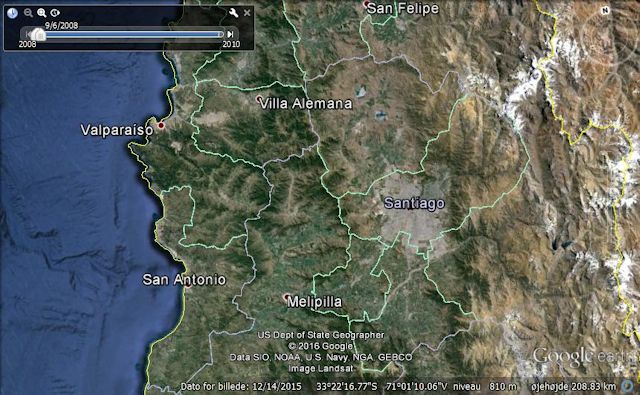This screenshot has width=640, height=395.
Task: Click the historical imagery clock icon
Action: 13,13
